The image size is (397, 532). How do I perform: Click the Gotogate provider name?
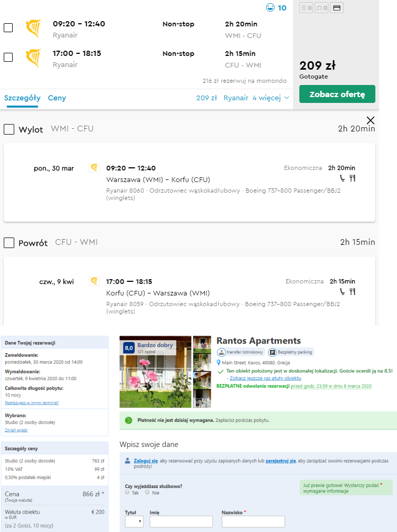314,77
